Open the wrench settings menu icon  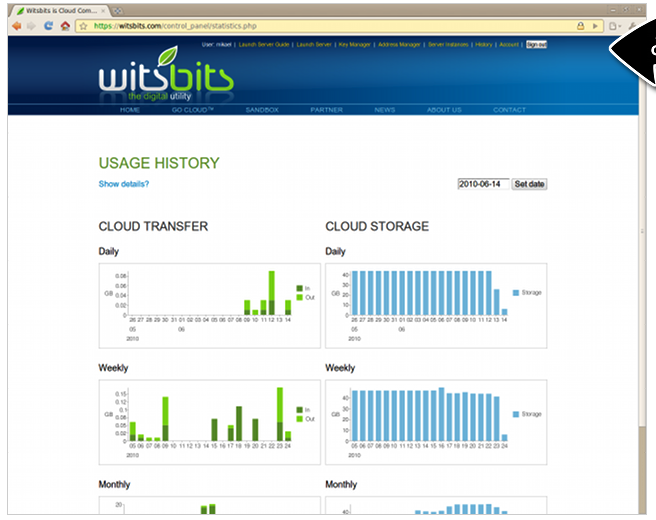[632, 26]
